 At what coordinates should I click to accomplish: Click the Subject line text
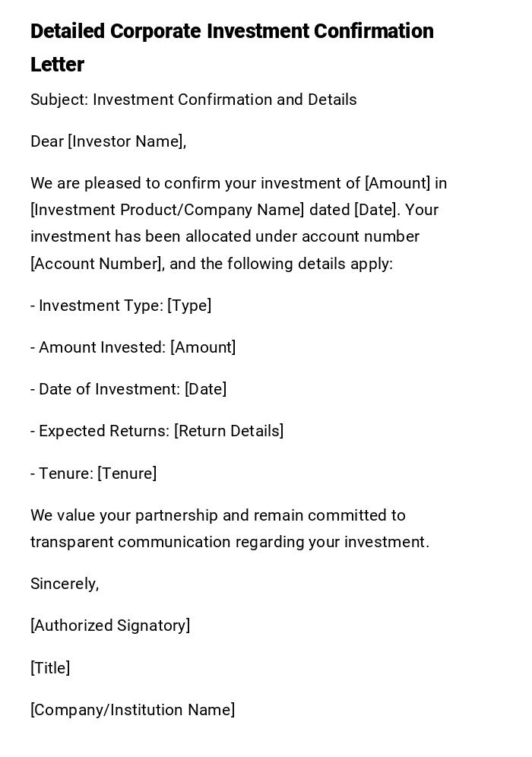point(193,100)
